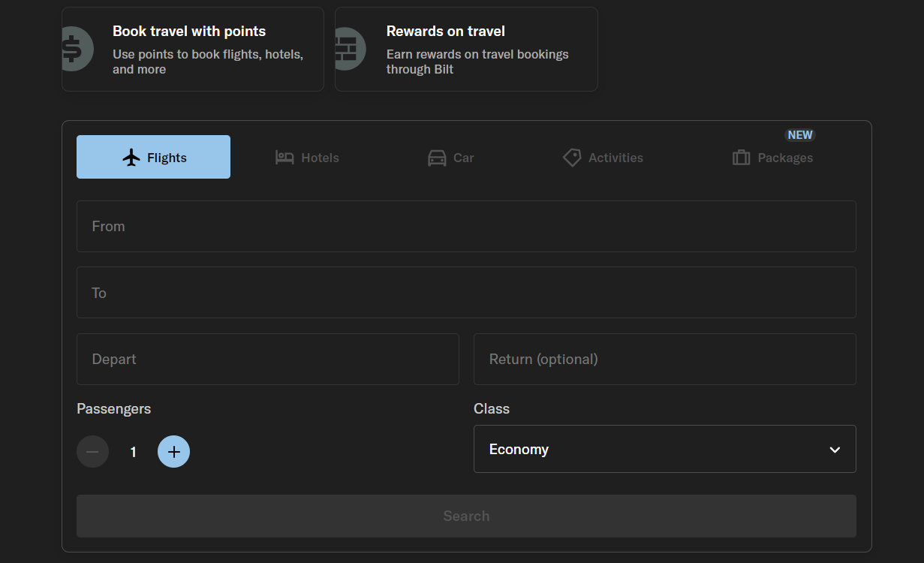Open the Depart date field
This screenshot has width=924, height=563.
[x=267, y=359]
